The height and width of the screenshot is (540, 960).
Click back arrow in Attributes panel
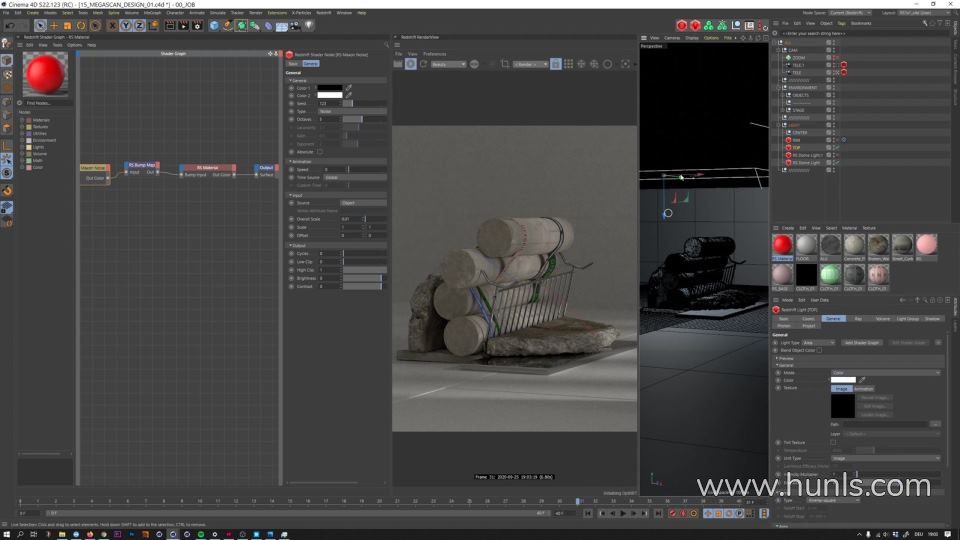903,300
